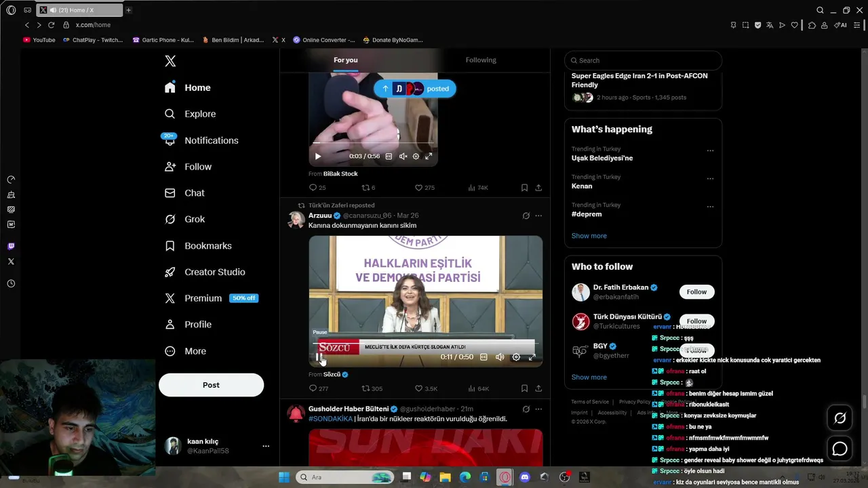Open Explore in the sidebar
This screenshot has width=868, height=488.
coord(191,114)
